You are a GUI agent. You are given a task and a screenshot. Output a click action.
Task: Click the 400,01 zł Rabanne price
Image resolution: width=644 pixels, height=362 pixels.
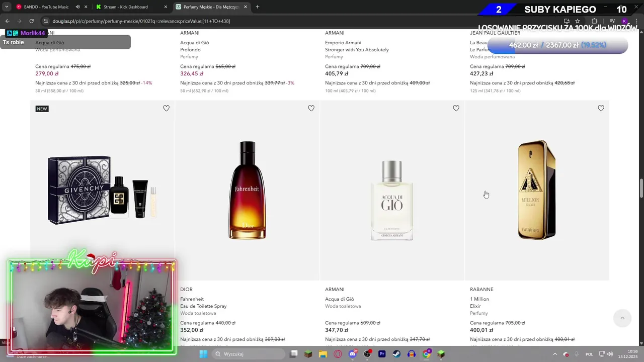(481, 330)
